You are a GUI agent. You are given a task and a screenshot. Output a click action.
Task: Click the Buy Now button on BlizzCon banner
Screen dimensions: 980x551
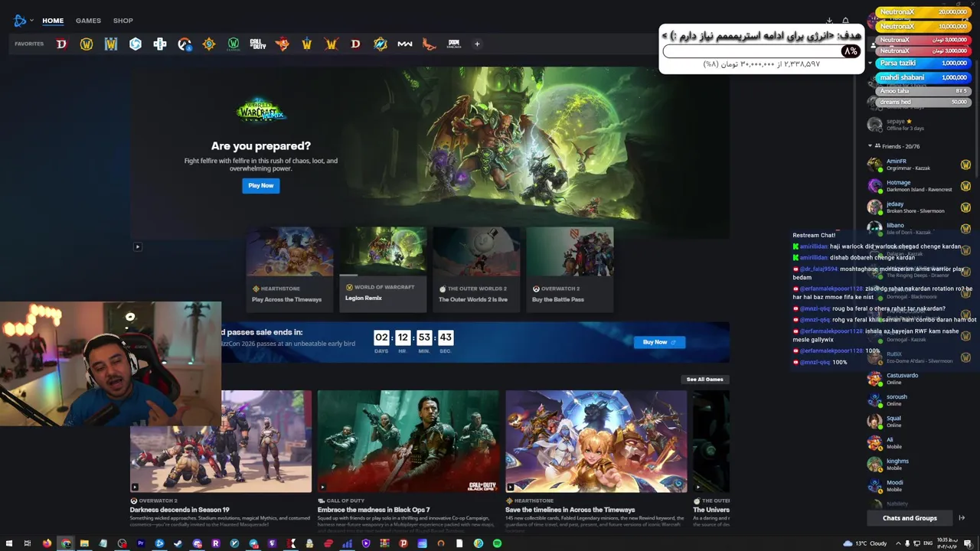(659, 342)
